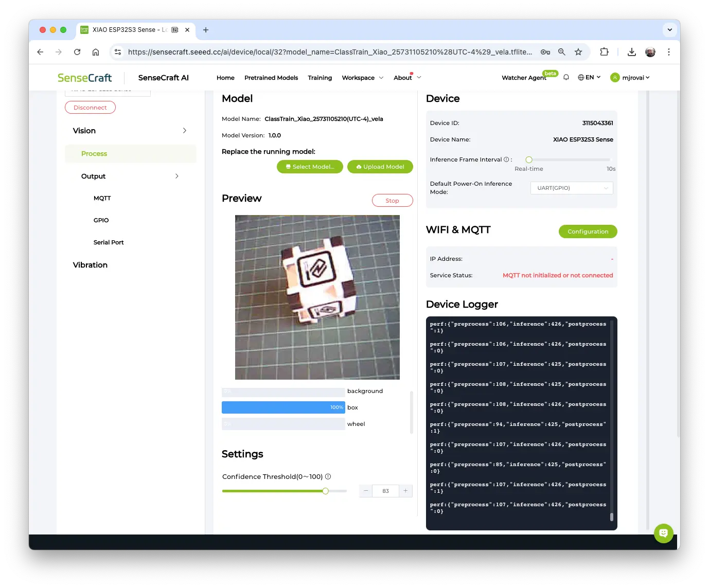Open the Training menu item
709x588 pixels.
coord(320,78)
